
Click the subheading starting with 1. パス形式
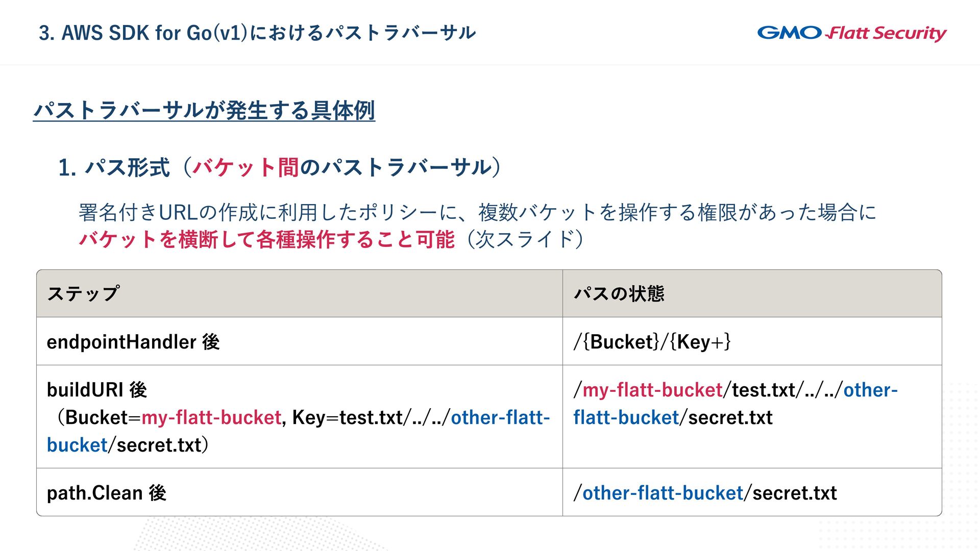tap(279, 167)
